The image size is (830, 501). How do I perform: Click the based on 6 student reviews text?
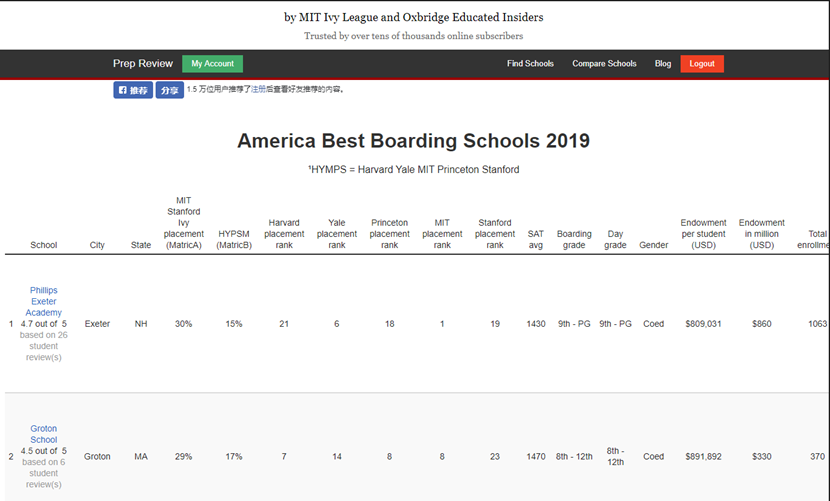tap(43, 473)
